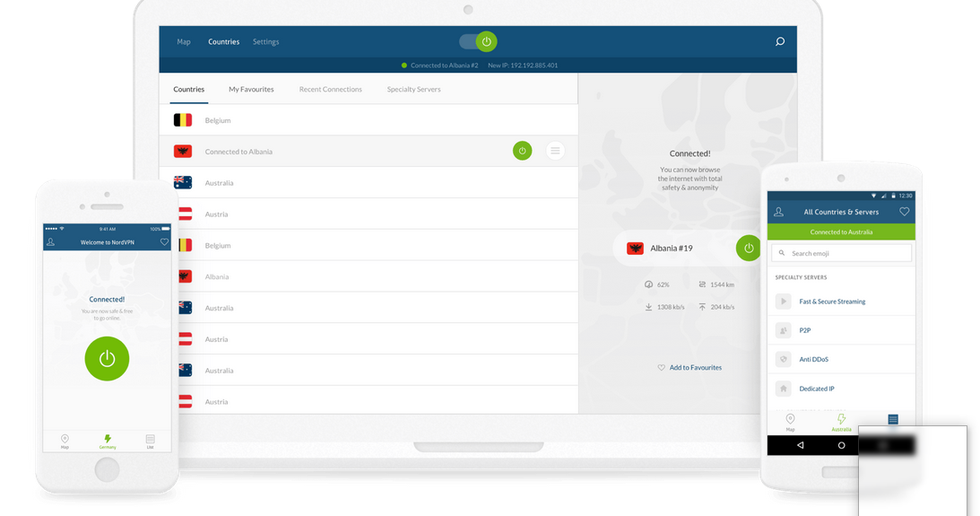Click 'All Countries & Servers' title

coord(841,212)
